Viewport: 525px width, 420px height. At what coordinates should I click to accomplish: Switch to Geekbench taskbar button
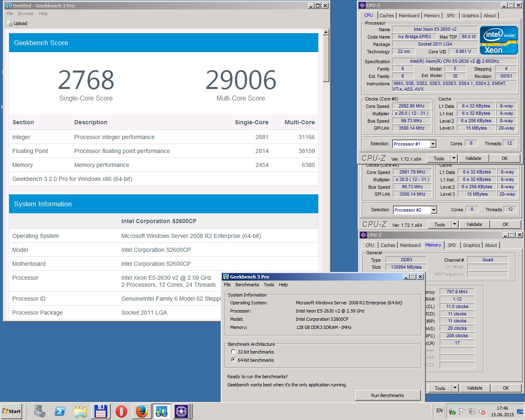(162, 411)
